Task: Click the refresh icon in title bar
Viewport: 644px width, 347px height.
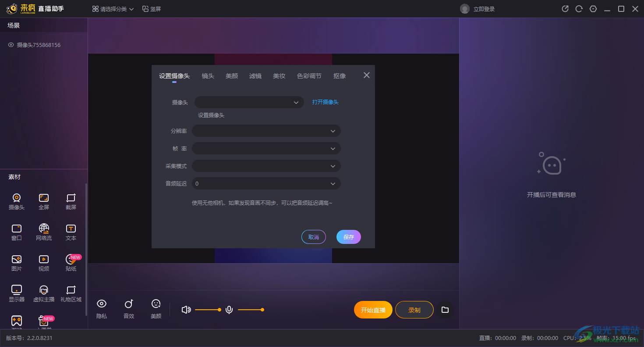Action: (579, 9)
